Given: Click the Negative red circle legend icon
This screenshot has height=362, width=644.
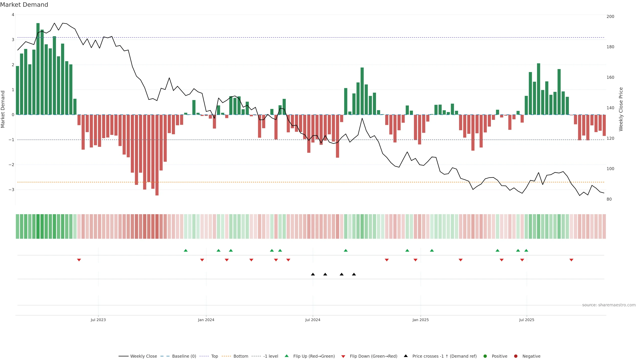Looking at the screenshot, I should pos(516,356).
